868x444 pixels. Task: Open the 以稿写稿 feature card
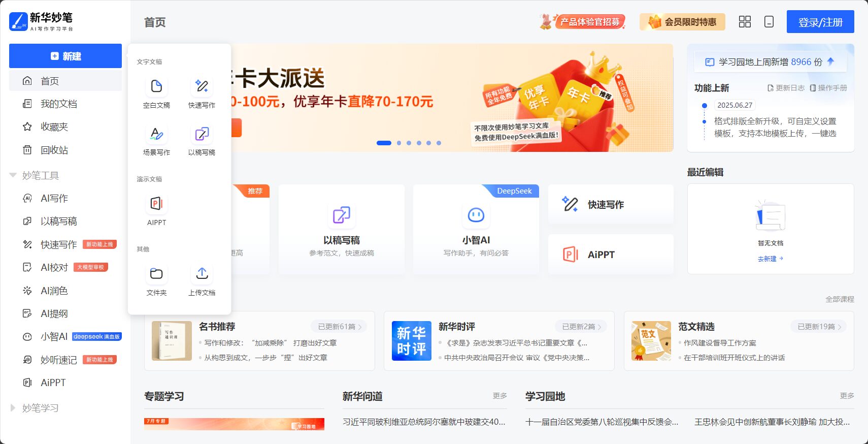342,229
